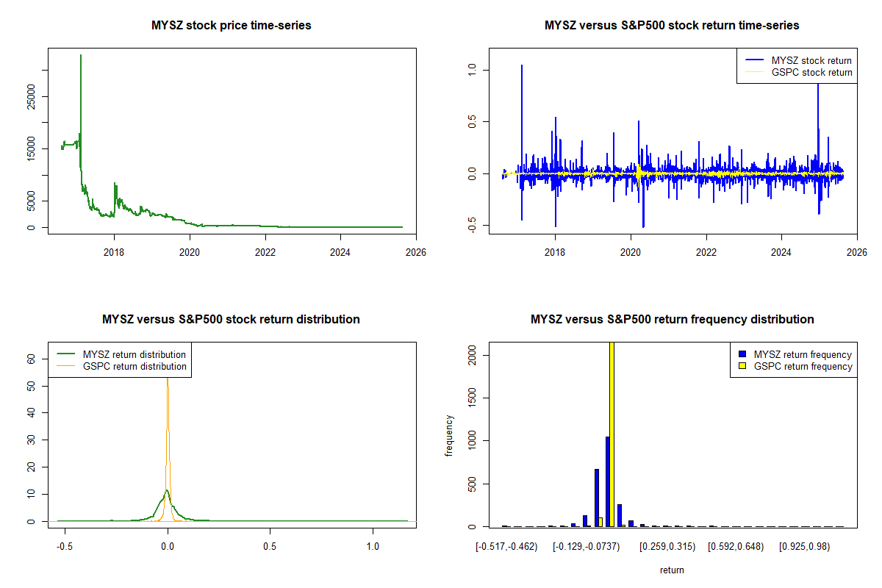Click the stock return distribution chart title
Image resolution: width=882 pixels, height=588 pixels.
click(232, 320)
